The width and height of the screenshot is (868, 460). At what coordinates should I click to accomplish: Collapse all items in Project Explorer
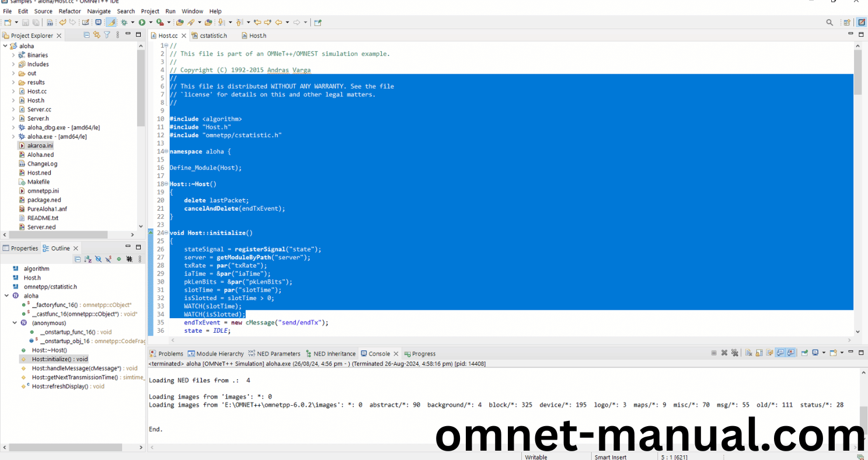87,36
